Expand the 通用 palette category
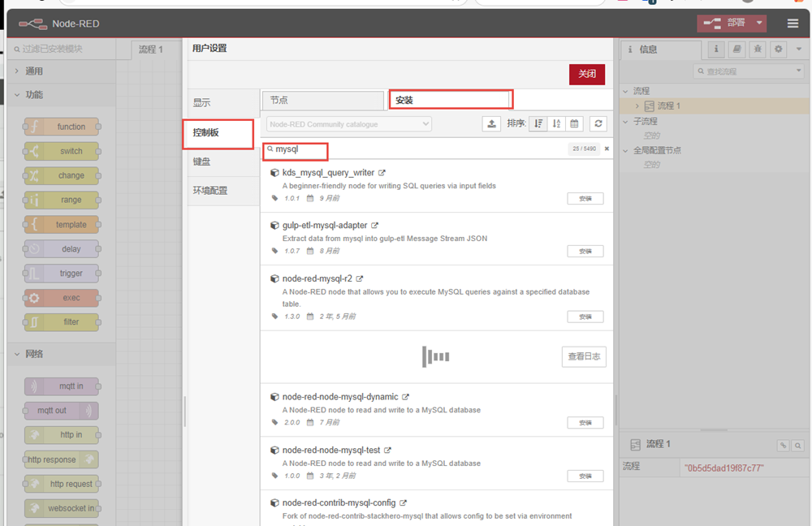Viewport: 812px width, 526px height. 61,71
